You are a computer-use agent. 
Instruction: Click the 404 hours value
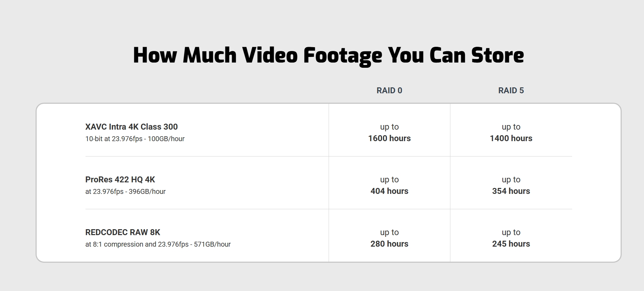coord(389,191)
